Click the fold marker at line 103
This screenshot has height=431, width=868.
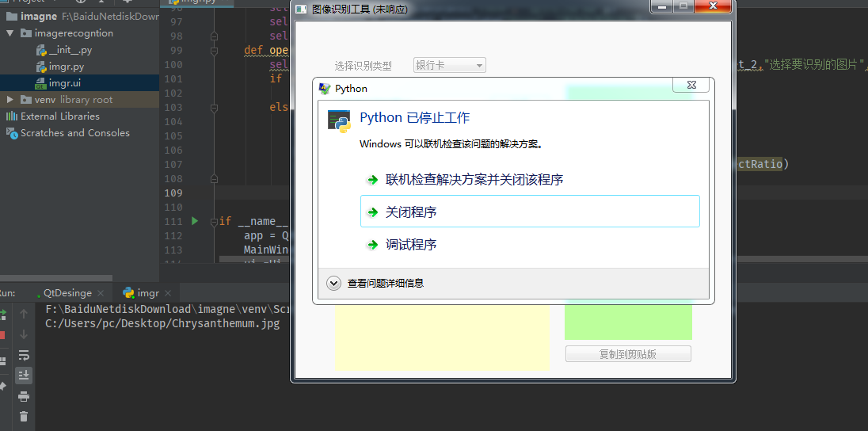click(214, 108)
